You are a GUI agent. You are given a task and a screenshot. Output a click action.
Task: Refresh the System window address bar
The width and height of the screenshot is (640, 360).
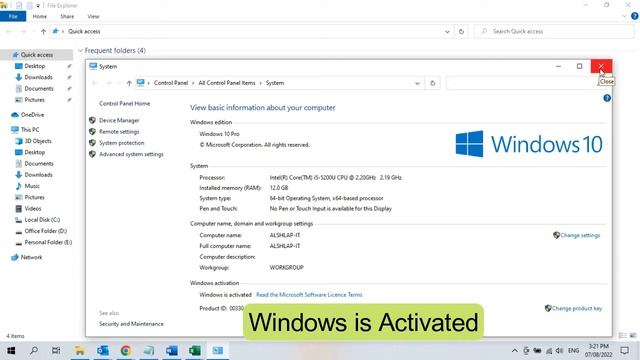click(x=433, y=83)
